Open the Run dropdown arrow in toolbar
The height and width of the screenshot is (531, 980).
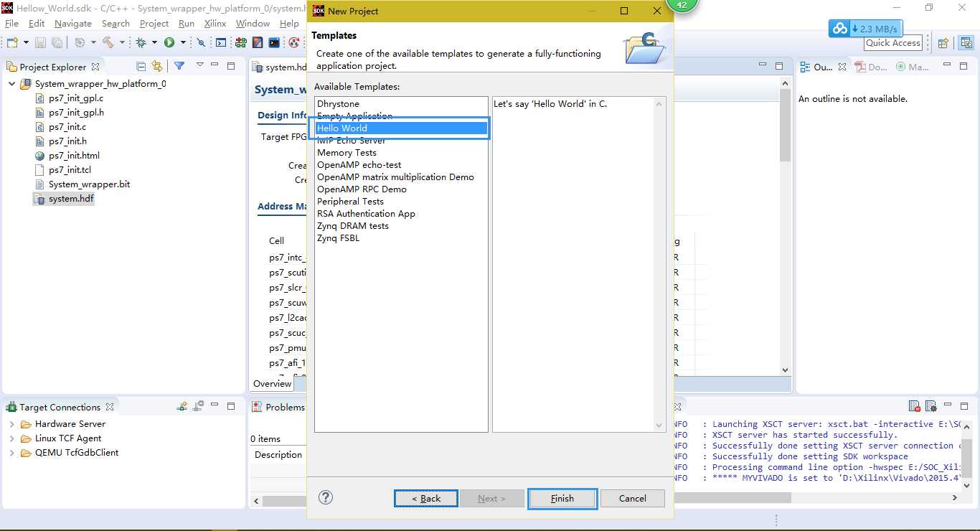point(182,43)
